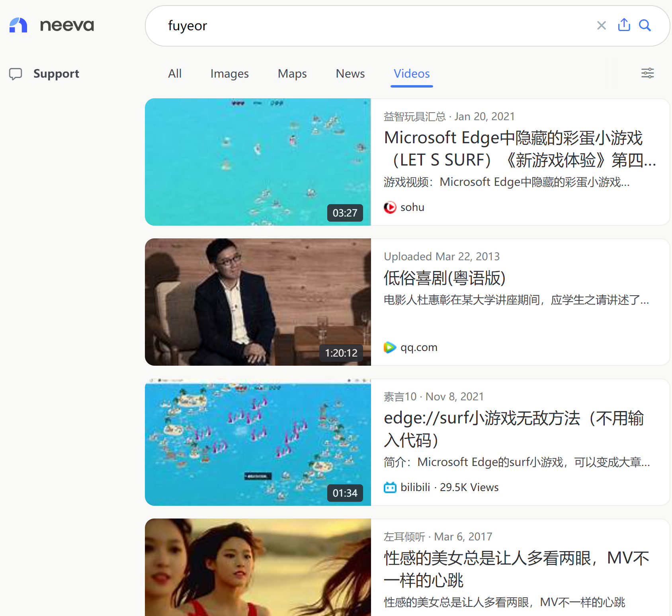Viewport: 672px width, 616px height.
Task: Open the Microsoft Edge LET S SURF video title
Action: (520, 149)
